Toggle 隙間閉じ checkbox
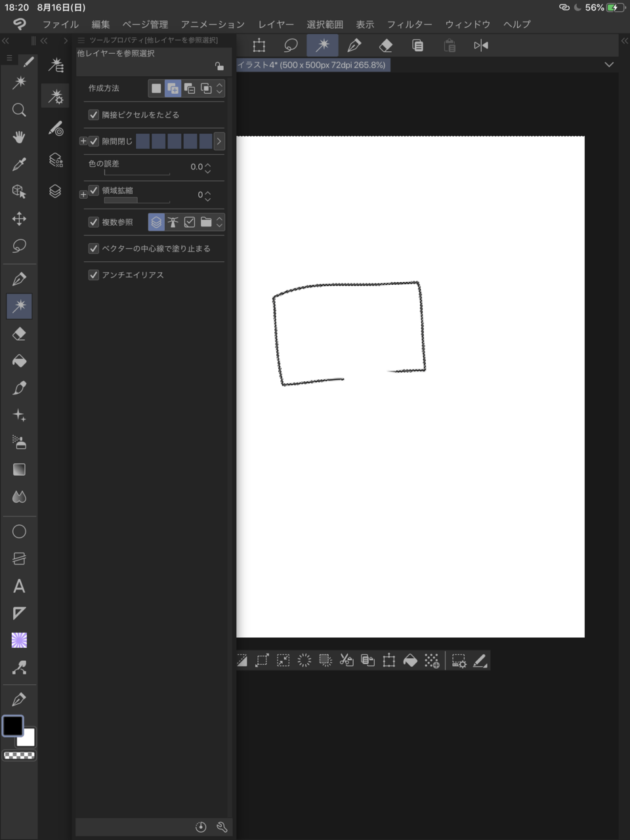 [x=94, y=141]
